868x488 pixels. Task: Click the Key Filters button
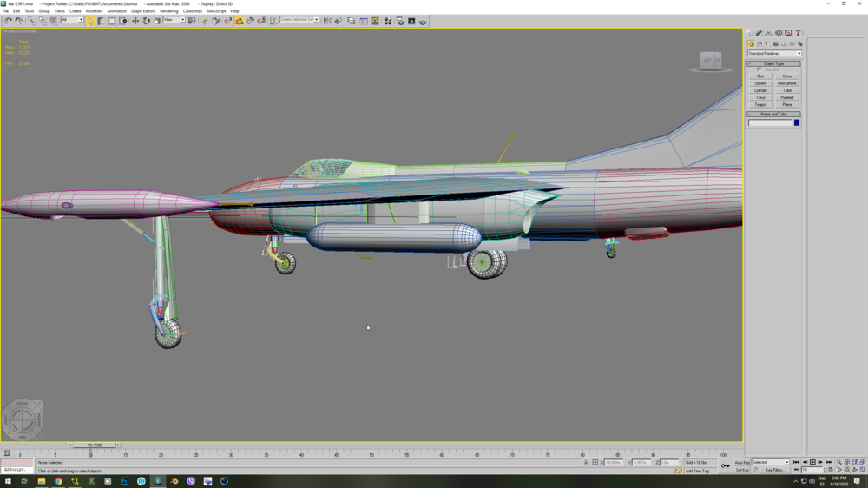(x=774, y=471)
